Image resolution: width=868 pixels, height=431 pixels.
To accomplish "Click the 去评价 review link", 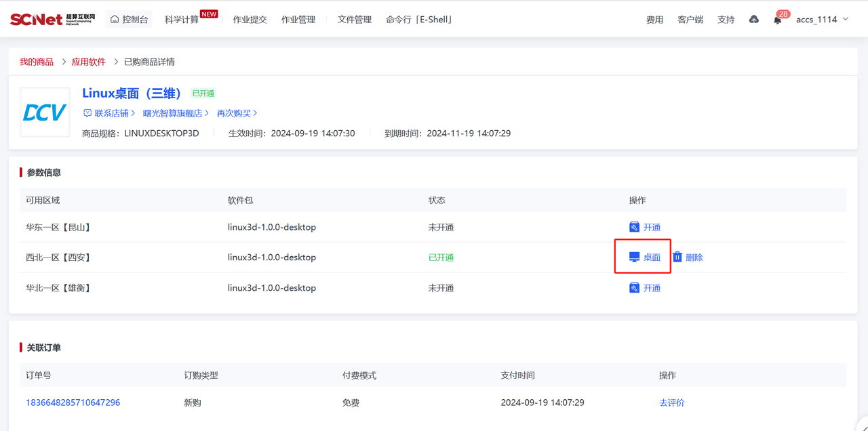I will (x=671, y=403).
